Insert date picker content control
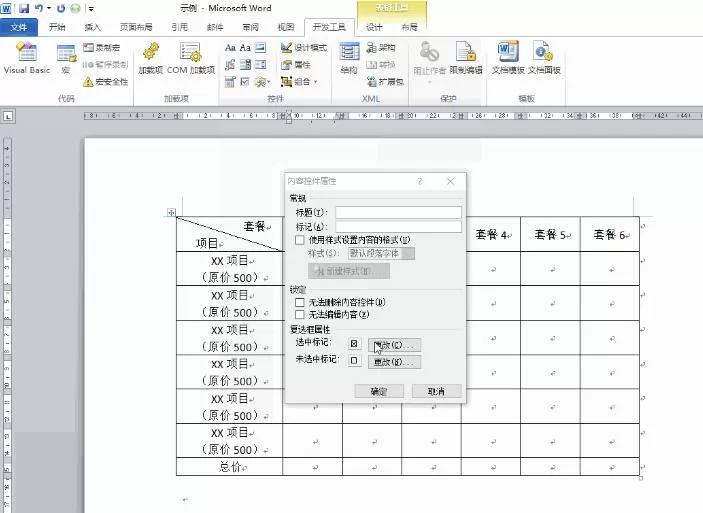Image resolution: width=703 pixels, height=513 pixels. 230,82
